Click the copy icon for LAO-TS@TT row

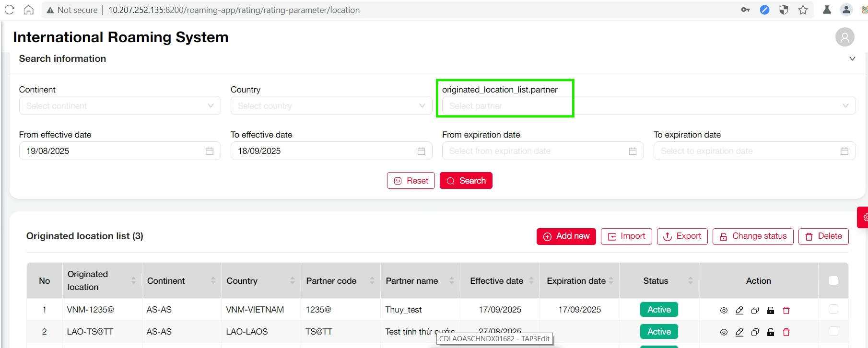755,332
